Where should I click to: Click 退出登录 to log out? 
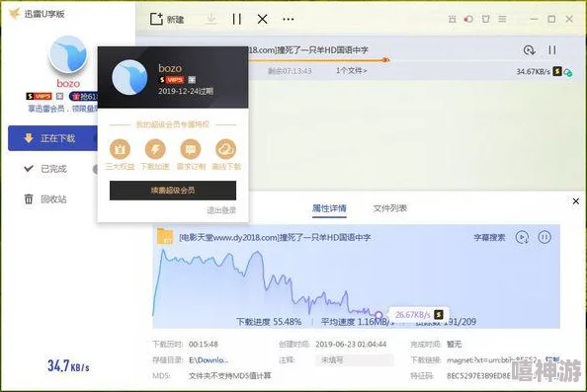[221, 210]
